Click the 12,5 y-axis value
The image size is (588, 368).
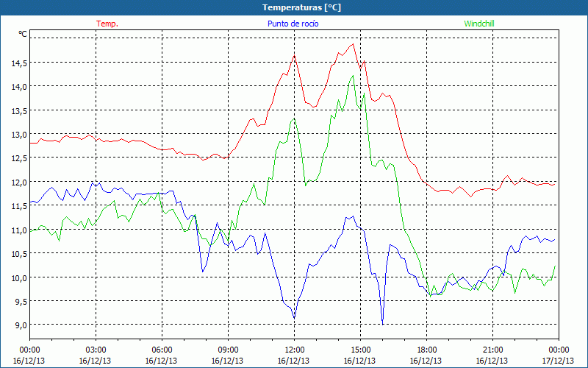click(19, 158)
